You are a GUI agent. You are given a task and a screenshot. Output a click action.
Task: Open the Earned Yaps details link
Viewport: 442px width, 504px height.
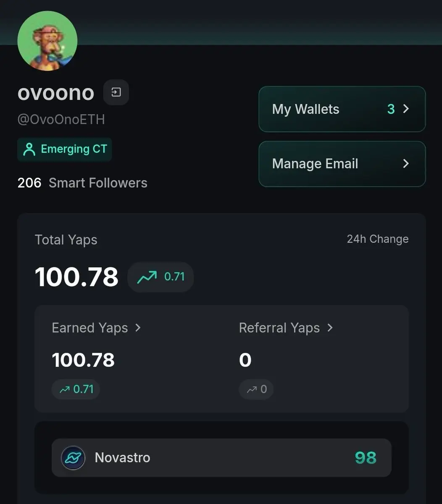(x=96, y=328)
